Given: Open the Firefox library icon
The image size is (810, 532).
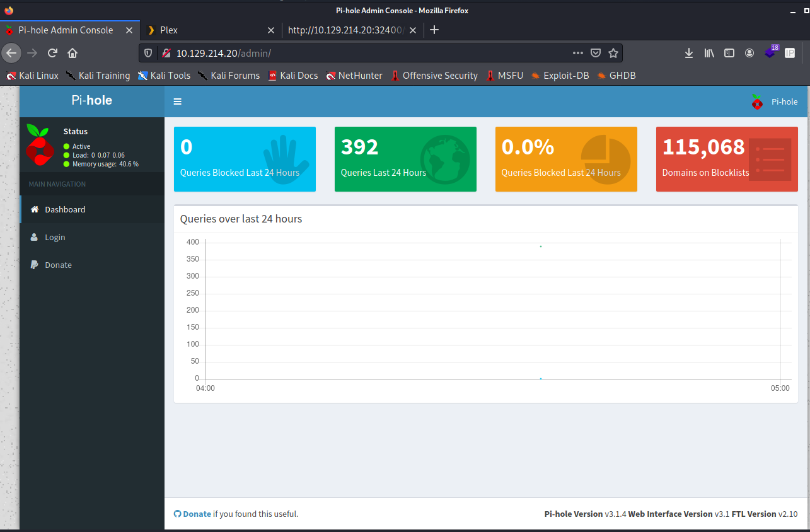Looking at the screenshot, I should tap(709, 53).
